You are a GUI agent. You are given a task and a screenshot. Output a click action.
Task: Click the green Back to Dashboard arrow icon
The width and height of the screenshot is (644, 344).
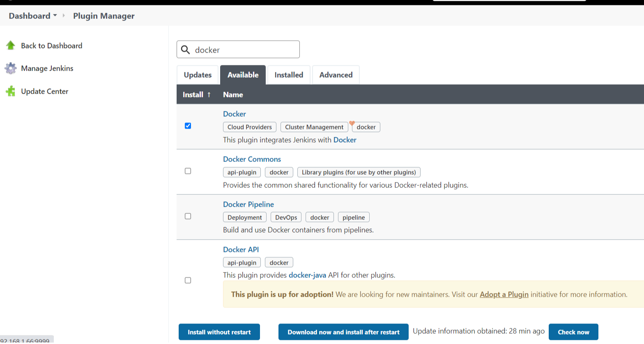11,46
